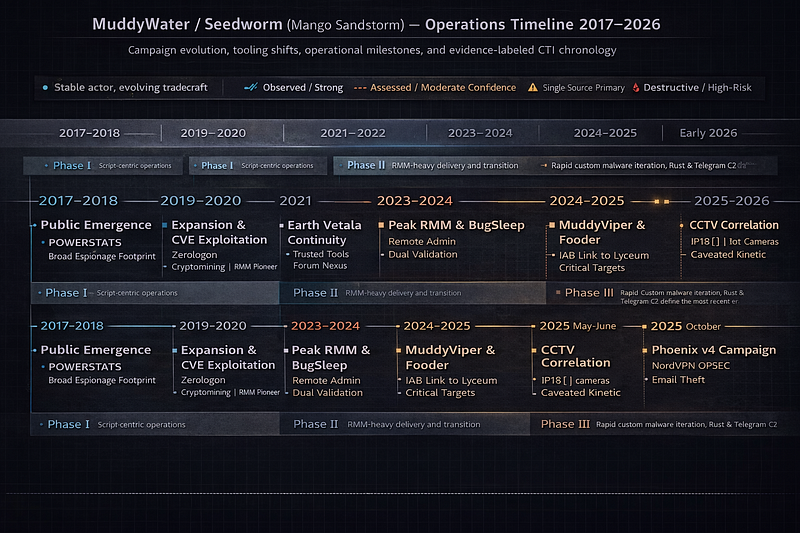Click the orange arrow before Rapid custom malware iteration
Screen dimensions: 800x533
point(544,165)
